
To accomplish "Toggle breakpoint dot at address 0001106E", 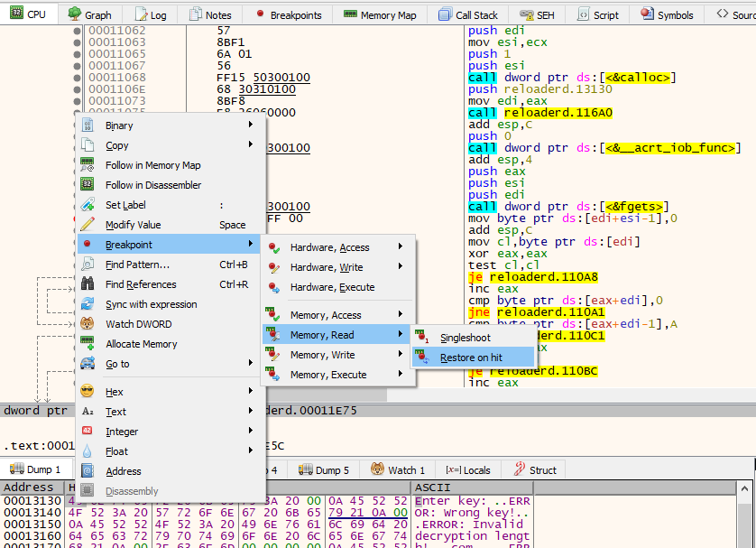I will (x=78, y=89).
